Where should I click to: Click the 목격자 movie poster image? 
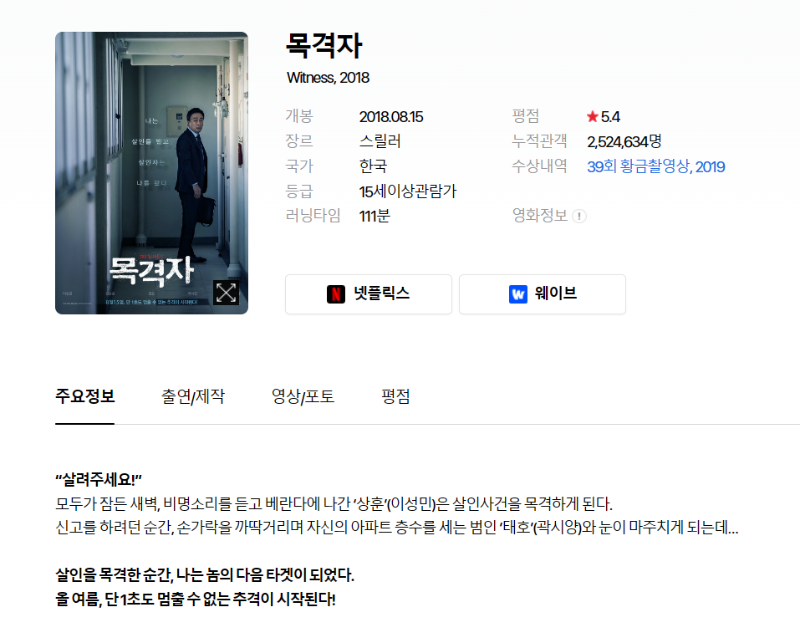coord(152,173)
